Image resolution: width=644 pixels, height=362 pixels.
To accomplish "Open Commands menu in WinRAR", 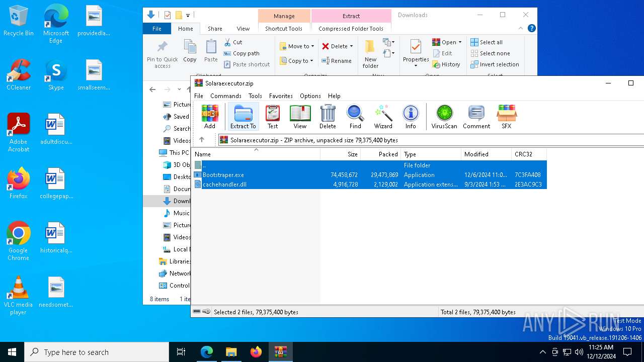I will (226, 96).
